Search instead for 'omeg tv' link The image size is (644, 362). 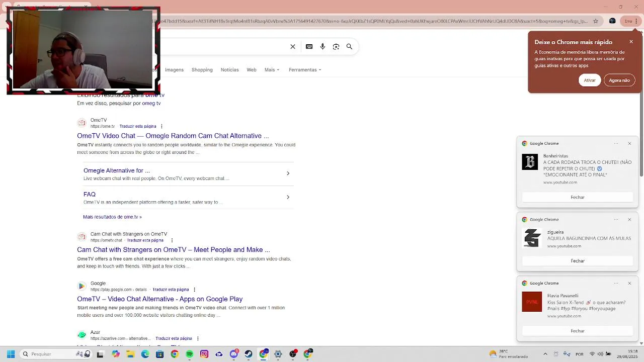point(151,104)
